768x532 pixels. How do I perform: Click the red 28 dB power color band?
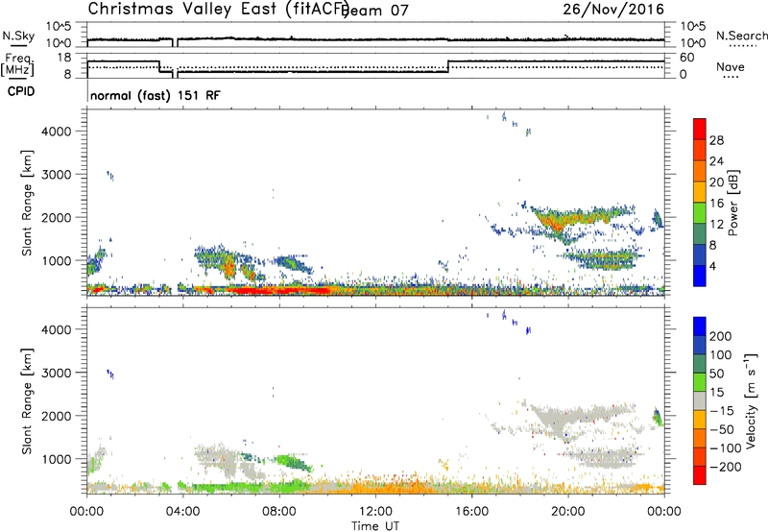(700, 130)
